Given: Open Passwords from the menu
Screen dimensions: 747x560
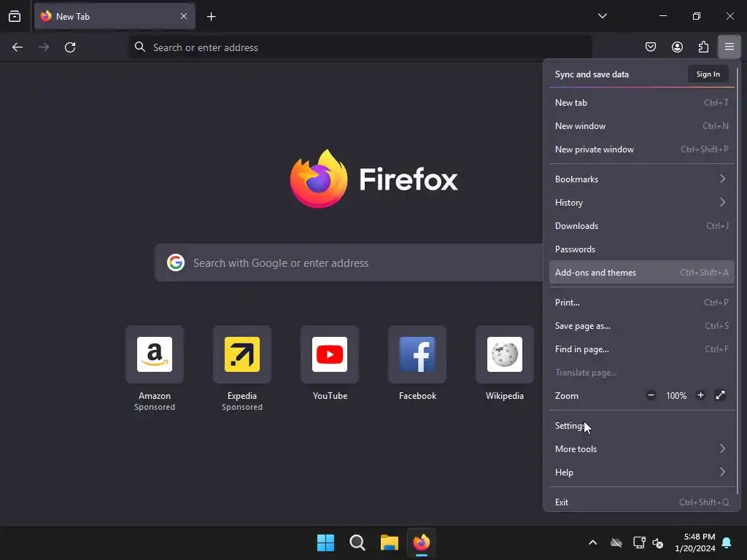Looking at the screenshot, I should (642, 249).
